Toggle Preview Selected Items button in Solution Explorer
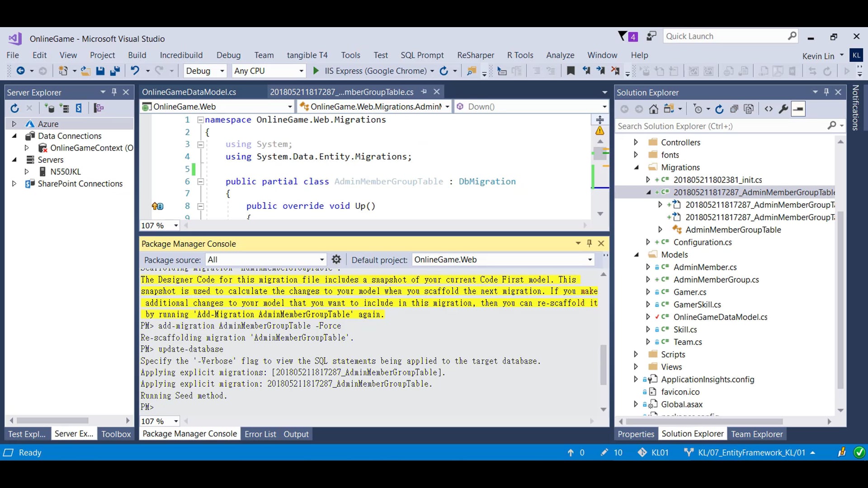The width and height of the screenshot is (868, 488). tap(798, 109)
